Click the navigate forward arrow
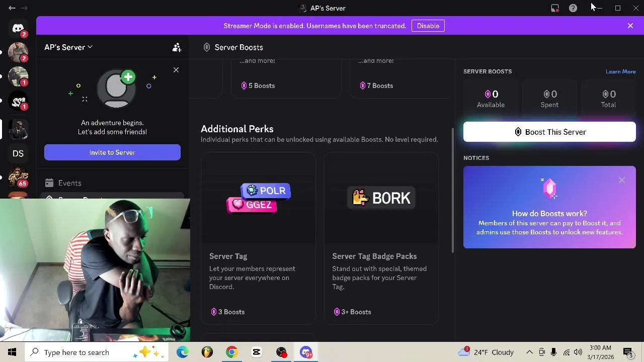 pos(24,8)
